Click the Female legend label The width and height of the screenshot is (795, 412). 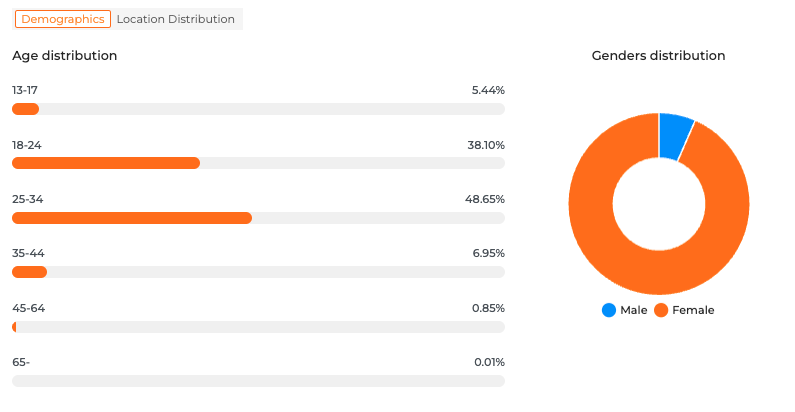[693, 310]
